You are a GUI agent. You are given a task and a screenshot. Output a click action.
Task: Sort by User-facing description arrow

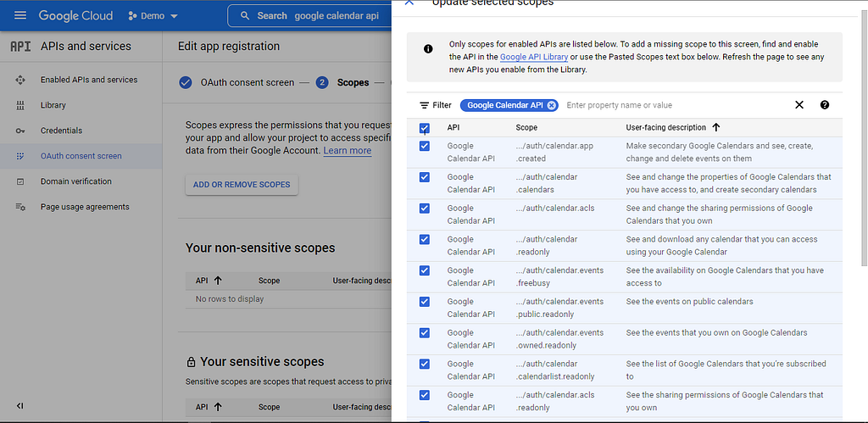point(715,127)
